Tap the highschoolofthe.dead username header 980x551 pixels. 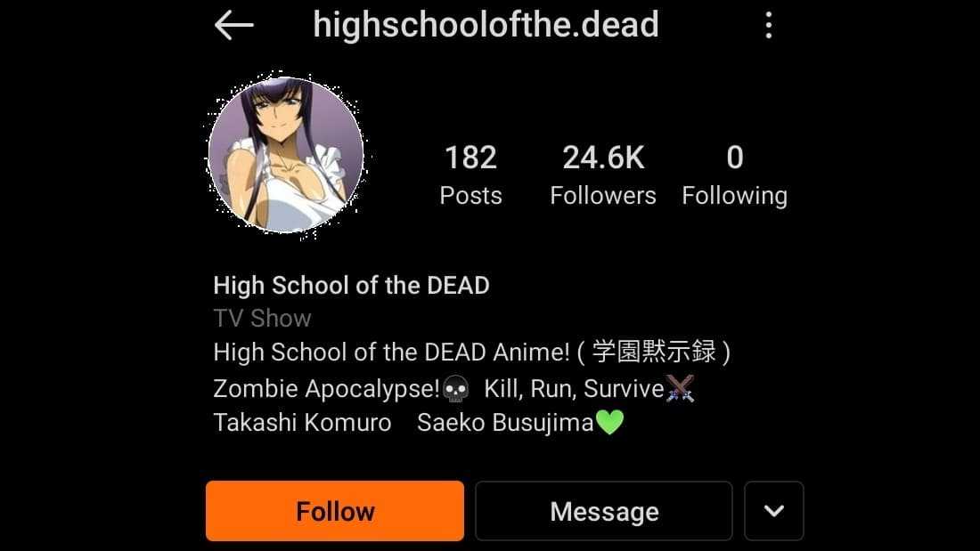pyautogui.click(x=486, y=24)
